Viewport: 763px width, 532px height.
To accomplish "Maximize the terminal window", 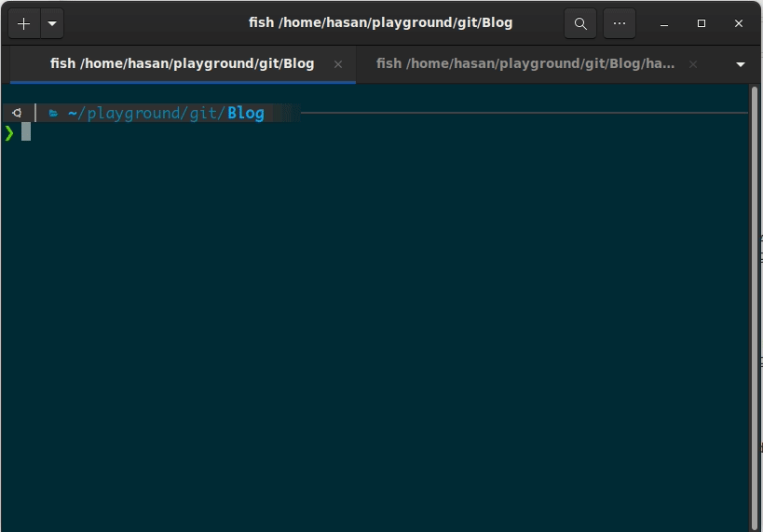I will pos(702,23).
